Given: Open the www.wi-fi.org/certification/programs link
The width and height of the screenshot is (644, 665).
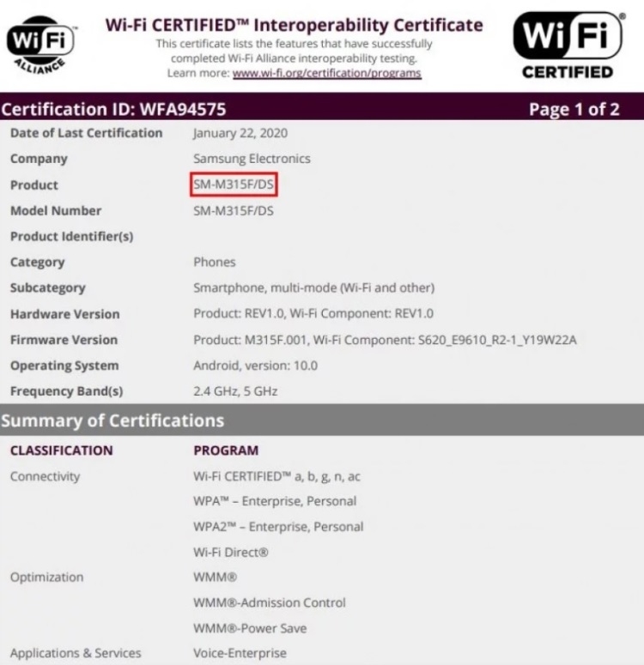Looking at the screenshot, I should [x=326, y=74].
